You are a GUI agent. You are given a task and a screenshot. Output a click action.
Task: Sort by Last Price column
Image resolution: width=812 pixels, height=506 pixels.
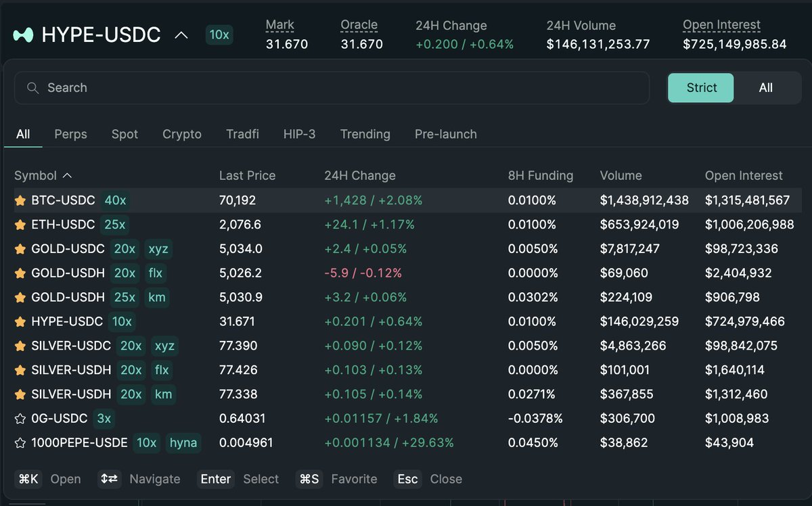pyautogui.click(x=247, y=175)
